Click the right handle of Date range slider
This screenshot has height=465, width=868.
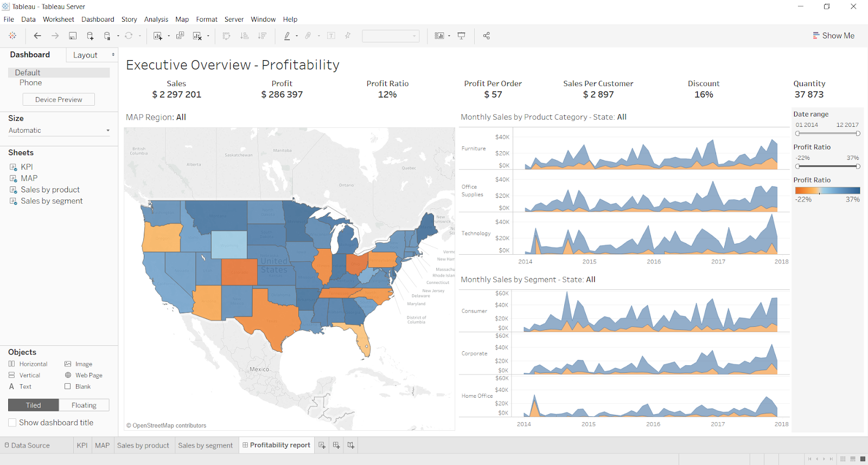(858, 133)
